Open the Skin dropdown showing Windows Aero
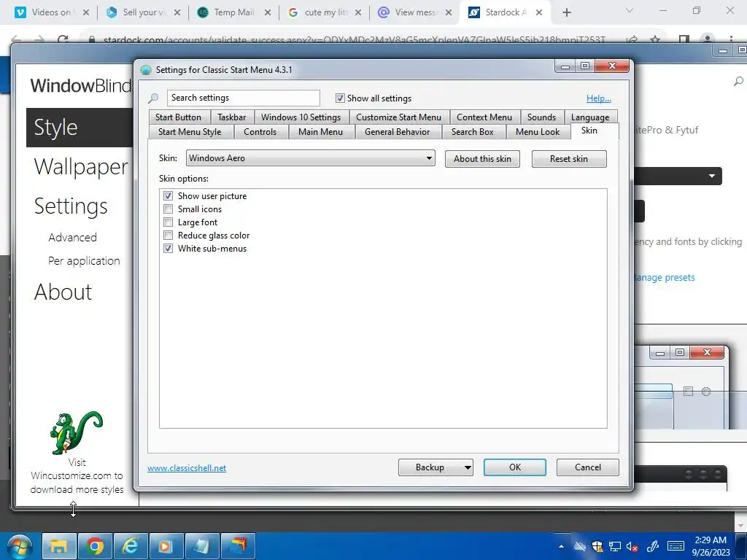The height and width of the screenshot is (560, 747). [311, 158]
